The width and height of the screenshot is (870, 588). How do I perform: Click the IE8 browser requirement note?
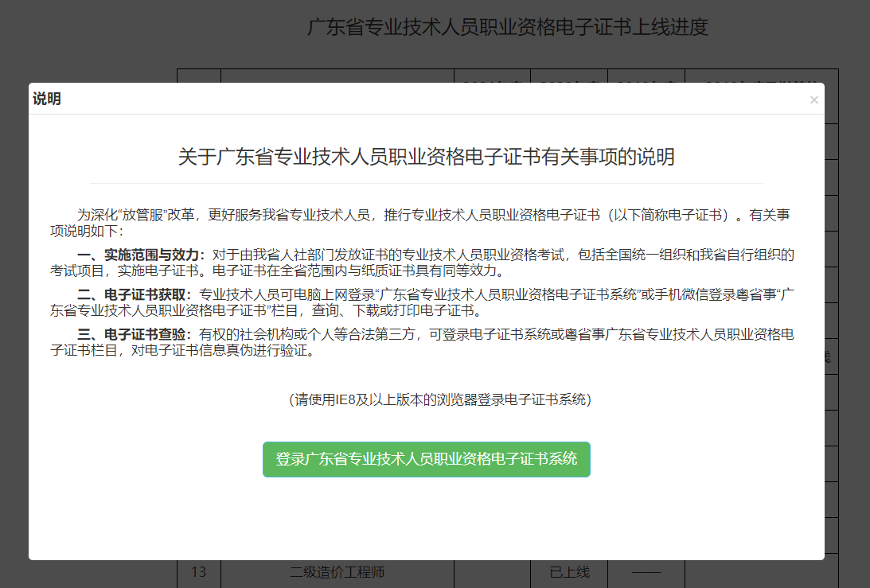point(439,399)
